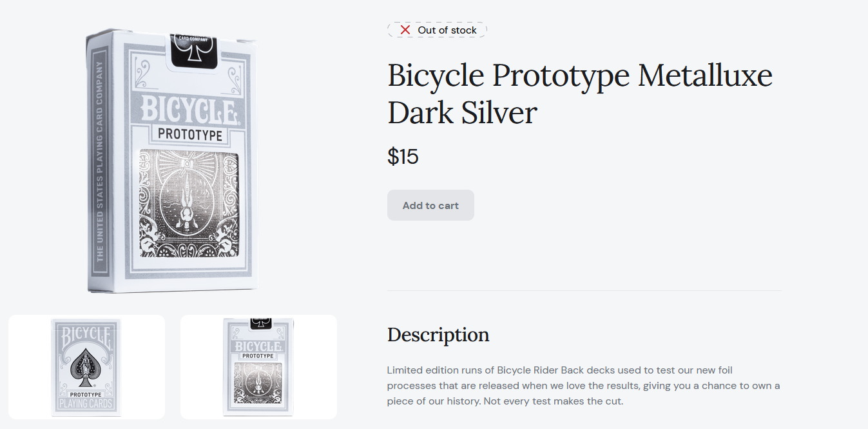
Task: Click the large spade emblem in first thumbnail
Action: (86, 368)
